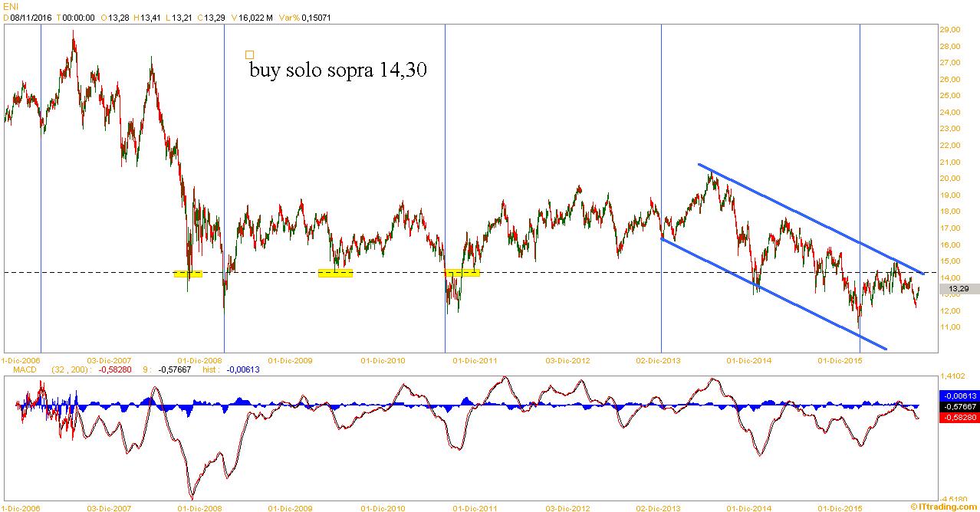This screenshot has width=980, height=512.
Task: Click the orange square handle above the annotation
Action: point(249,54)
